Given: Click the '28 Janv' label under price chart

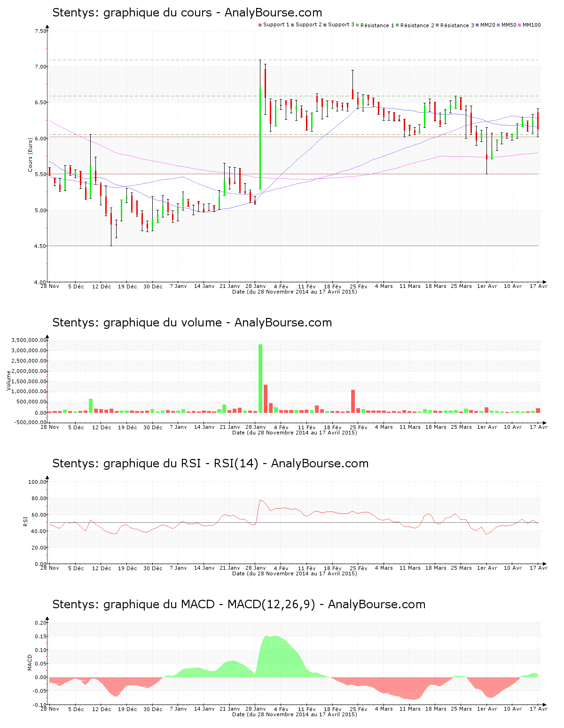Looking at the screenshot, I should click(256, 287).
